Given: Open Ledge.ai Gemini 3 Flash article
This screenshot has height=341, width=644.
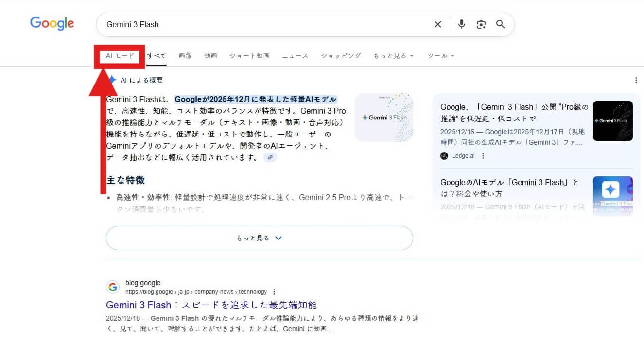Looking at the screenshot, I should 514,113.
